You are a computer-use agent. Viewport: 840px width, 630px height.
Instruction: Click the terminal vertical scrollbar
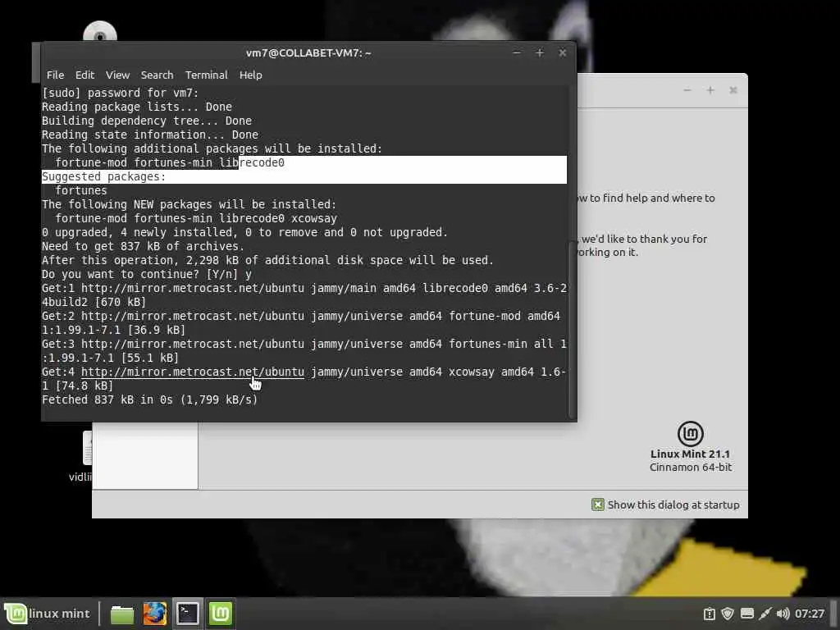pos(572,330)
